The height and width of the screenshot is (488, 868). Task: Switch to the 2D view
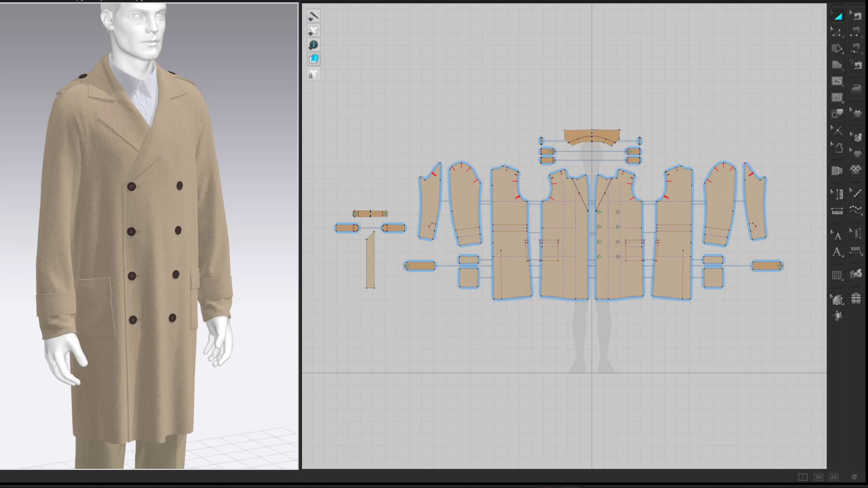833,477
